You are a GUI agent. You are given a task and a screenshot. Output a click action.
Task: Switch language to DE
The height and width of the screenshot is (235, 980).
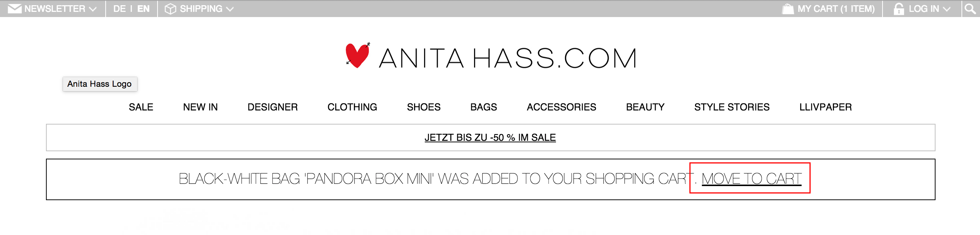tap(119, 9)
